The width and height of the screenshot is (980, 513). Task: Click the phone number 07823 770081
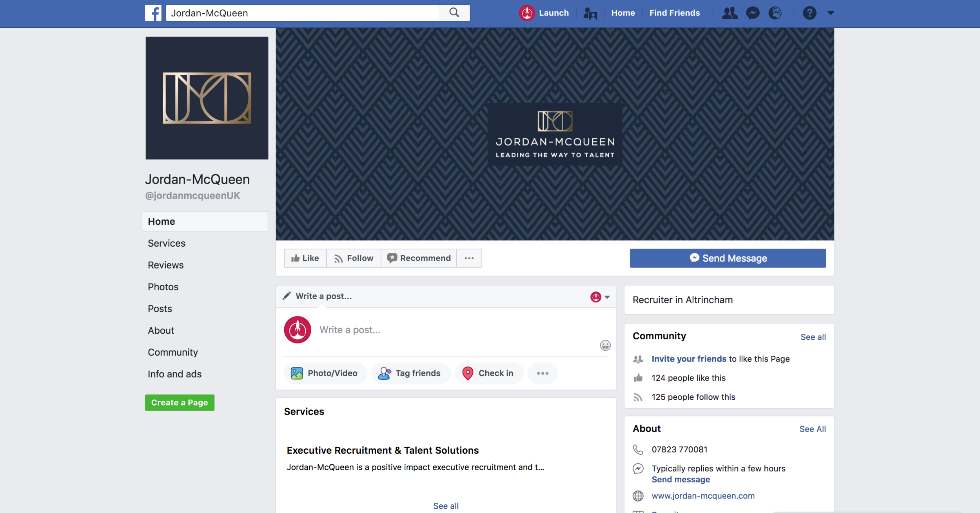(679, 449)
